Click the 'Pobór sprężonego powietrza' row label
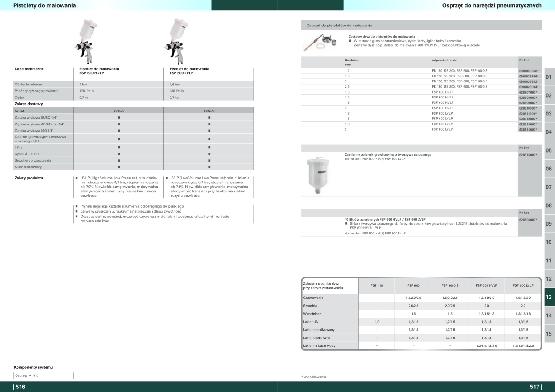 [x=37, y=91]
